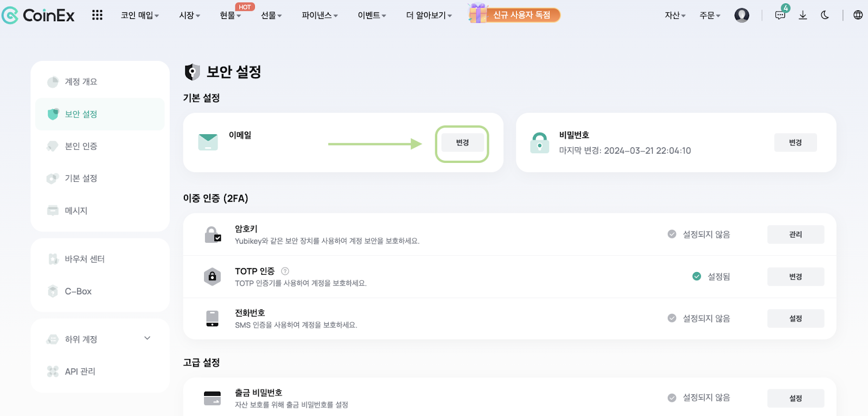Toggle dark mode moon icon

[825, 15]
